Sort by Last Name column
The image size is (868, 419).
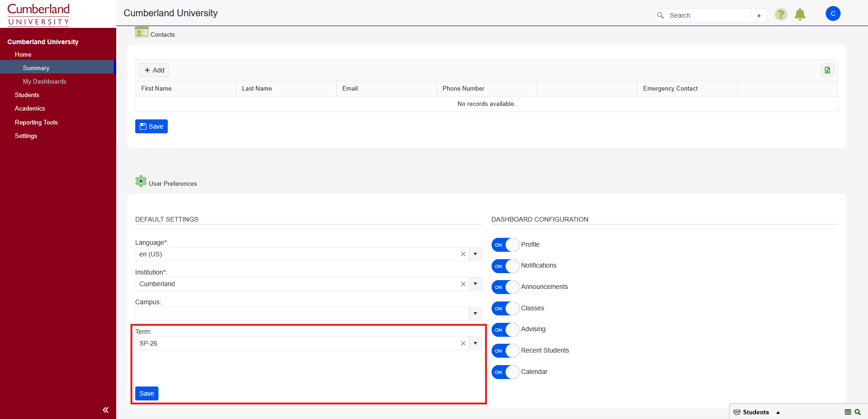click(286, 88)
